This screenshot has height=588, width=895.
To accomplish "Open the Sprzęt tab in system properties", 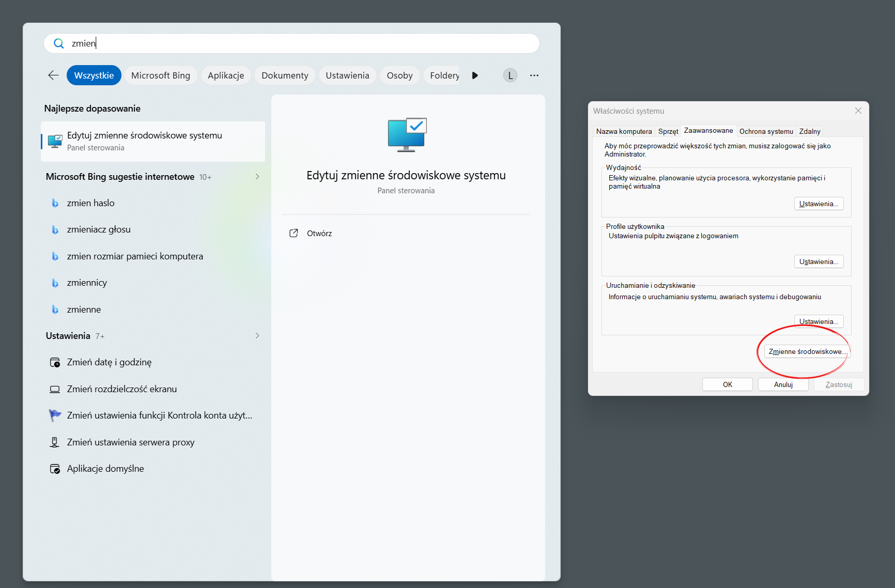I will [x=668, y=131].
